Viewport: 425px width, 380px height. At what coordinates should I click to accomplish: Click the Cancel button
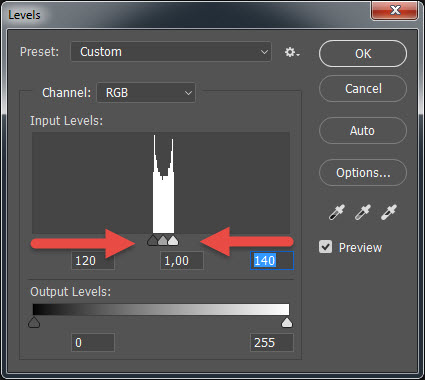point(363,89)
